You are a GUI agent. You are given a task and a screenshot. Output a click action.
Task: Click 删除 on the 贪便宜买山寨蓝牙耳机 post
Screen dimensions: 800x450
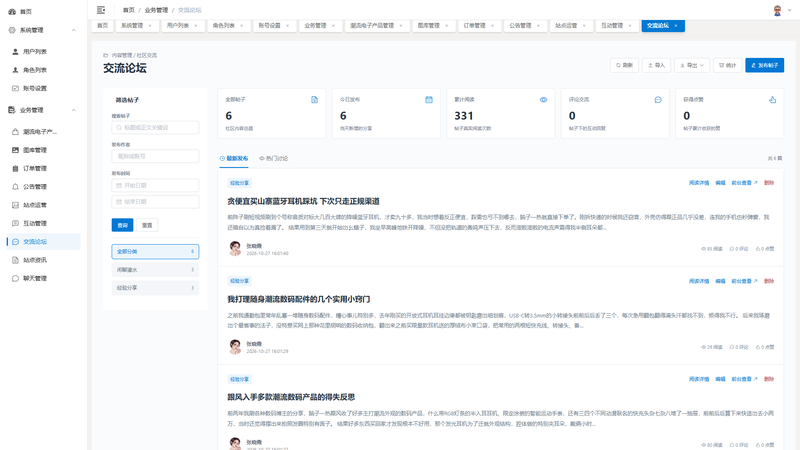[x=769, y=183]
